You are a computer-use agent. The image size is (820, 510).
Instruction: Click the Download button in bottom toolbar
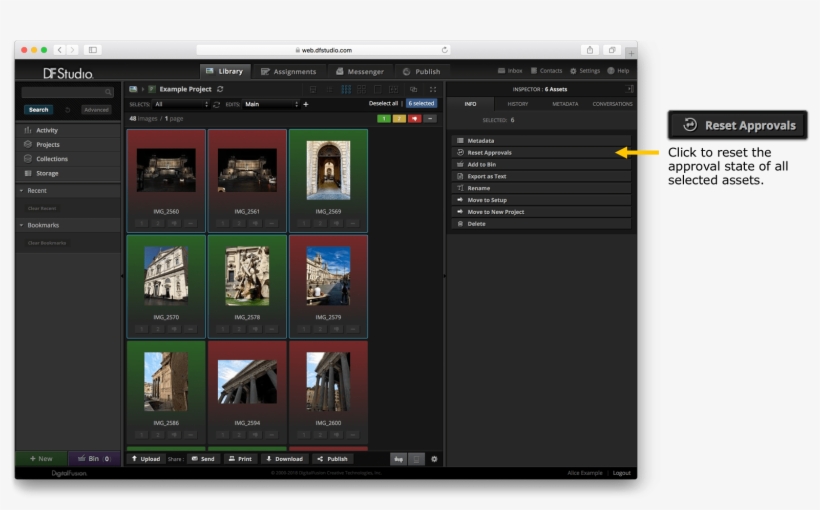point(284,459)
